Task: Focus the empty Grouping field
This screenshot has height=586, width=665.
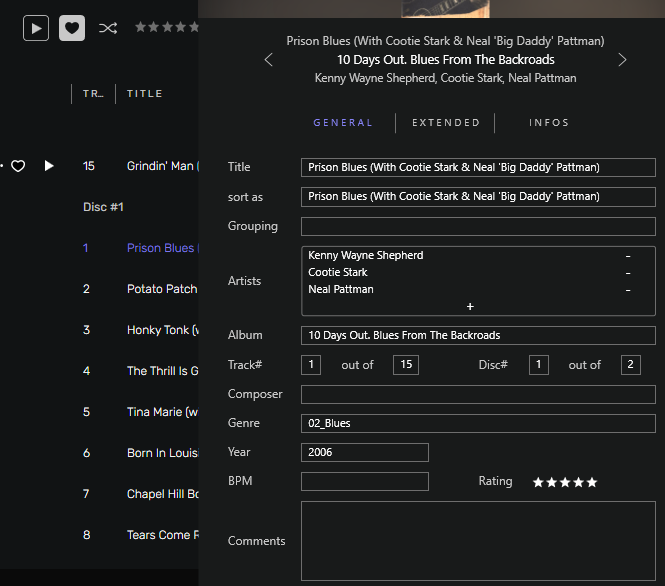Action: 478,226
